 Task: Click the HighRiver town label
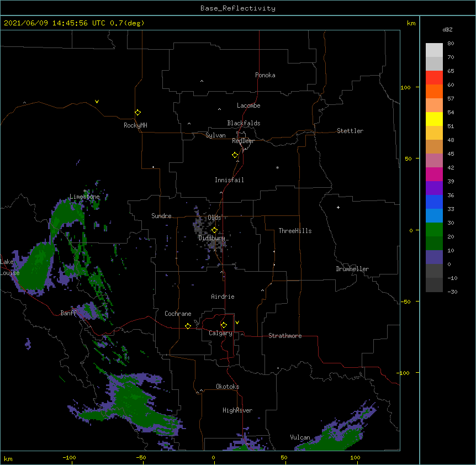click(237, 410)
